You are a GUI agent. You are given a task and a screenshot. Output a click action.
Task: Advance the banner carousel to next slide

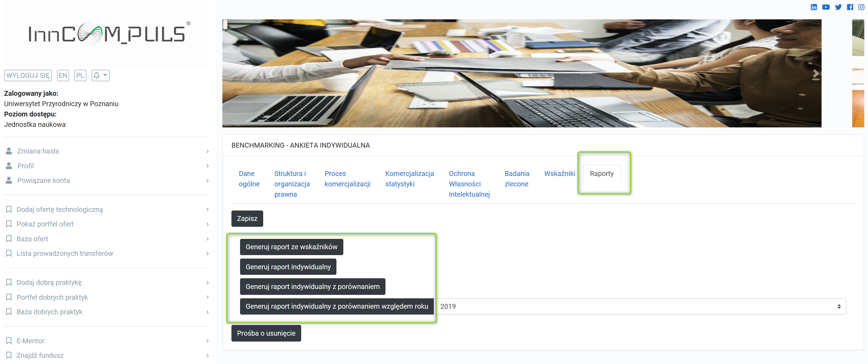815,74
